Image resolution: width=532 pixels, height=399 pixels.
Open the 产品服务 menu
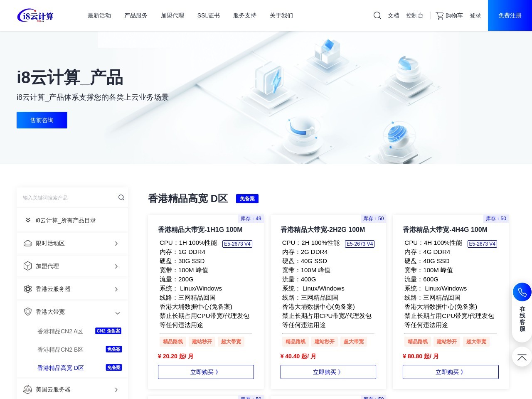pos(135,15)
